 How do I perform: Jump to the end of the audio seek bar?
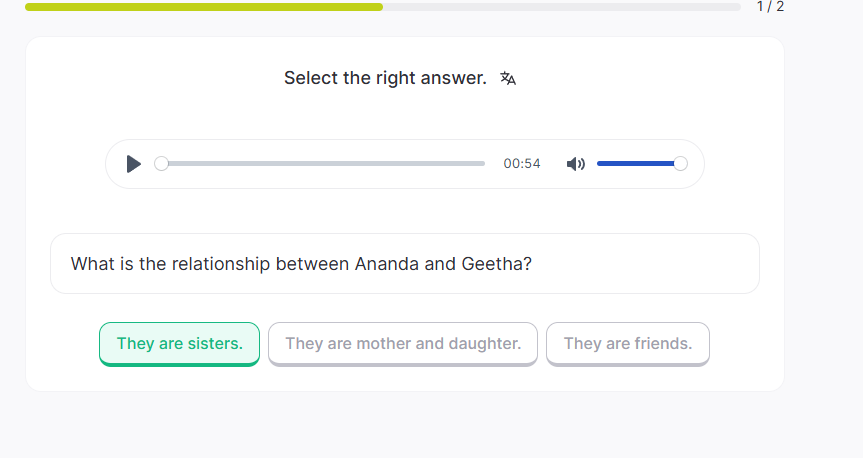click(x=483, y=164)
